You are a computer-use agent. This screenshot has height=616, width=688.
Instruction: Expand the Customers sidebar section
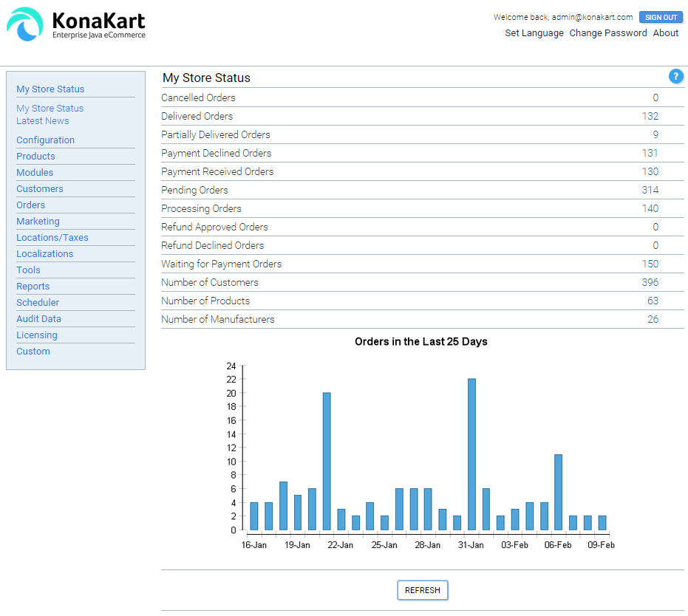pos(40,189)
